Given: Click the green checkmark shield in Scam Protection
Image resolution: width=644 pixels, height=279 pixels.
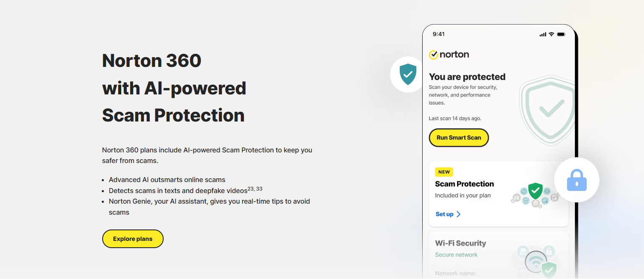Looking at the screenshot, I should (x=535, y=191).
